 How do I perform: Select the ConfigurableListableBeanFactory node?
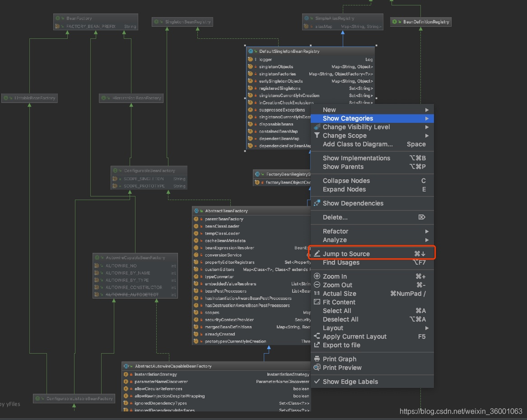(x=74, y=398)
